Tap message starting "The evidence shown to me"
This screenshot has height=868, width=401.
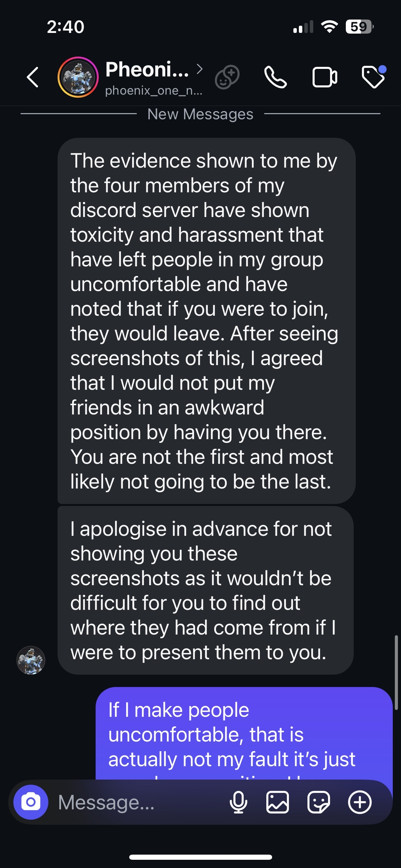[206, 321]
